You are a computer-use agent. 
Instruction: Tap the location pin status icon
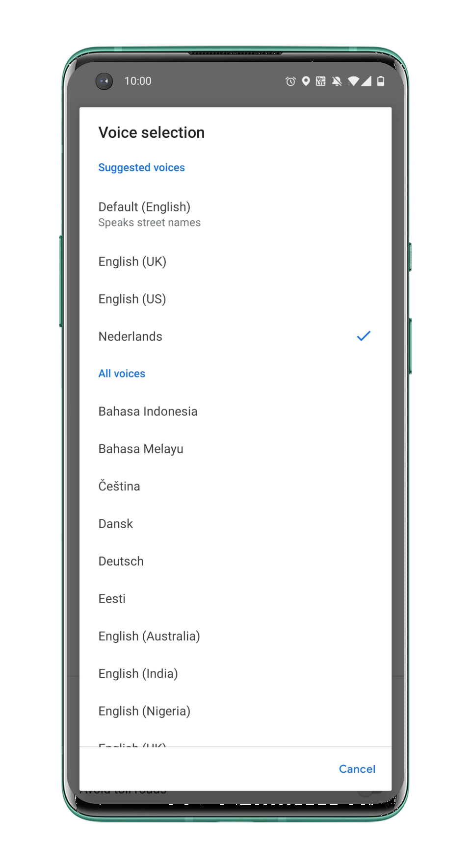tap(306, 81)
